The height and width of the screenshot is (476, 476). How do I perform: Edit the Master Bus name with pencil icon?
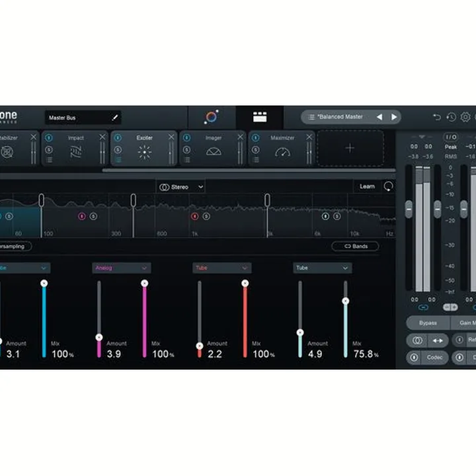(x=115, y=118)
